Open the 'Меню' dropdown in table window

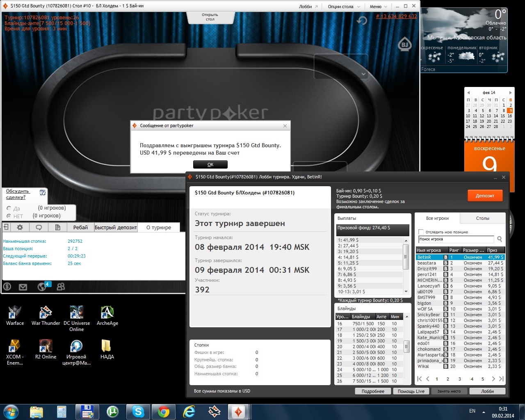(x=378, y=7)
